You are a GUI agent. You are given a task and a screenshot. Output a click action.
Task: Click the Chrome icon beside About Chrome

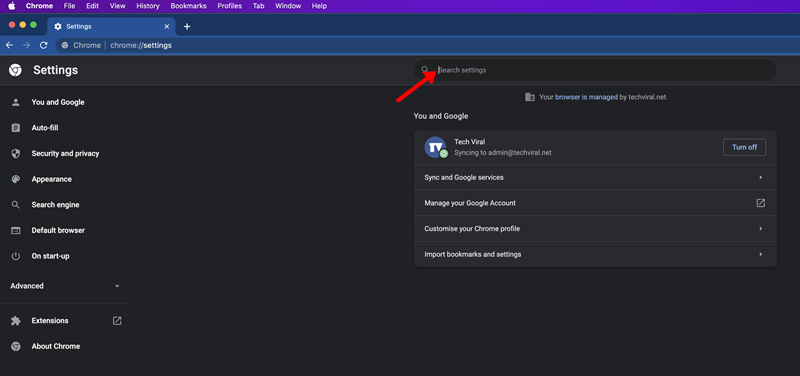(x=16, y=346)
